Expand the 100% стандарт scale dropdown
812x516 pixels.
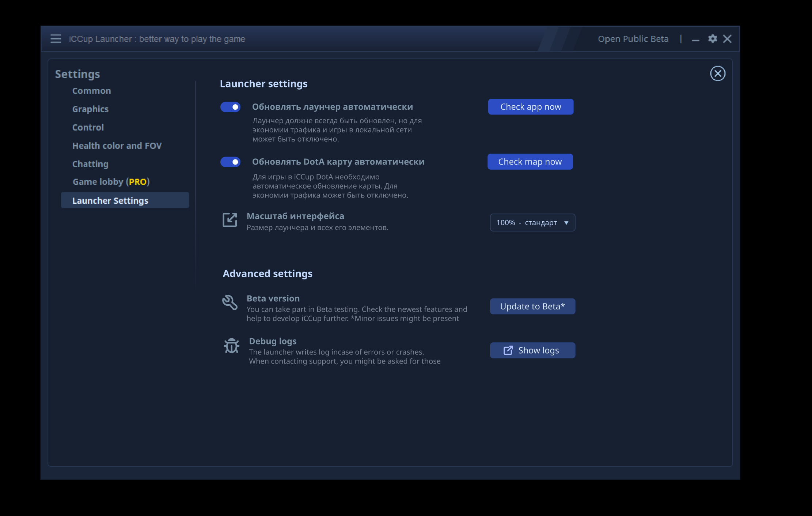pyautogui.click(x=532, y=223)
